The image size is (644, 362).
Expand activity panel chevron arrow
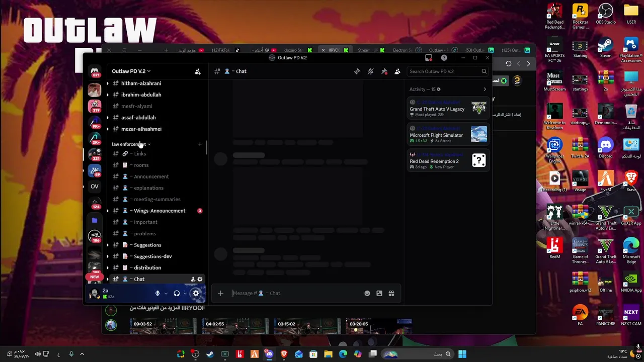pyautogui.click(x=485, y=89)
